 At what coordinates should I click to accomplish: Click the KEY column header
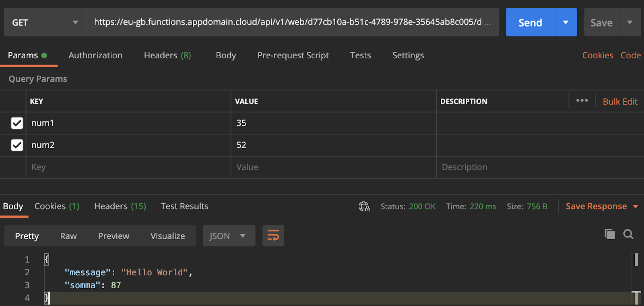click(x=37, y=101)
